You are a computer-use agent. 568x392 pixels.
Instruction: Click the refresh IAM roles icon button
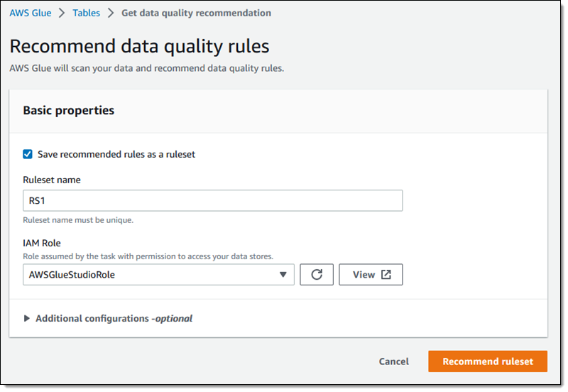317,275
